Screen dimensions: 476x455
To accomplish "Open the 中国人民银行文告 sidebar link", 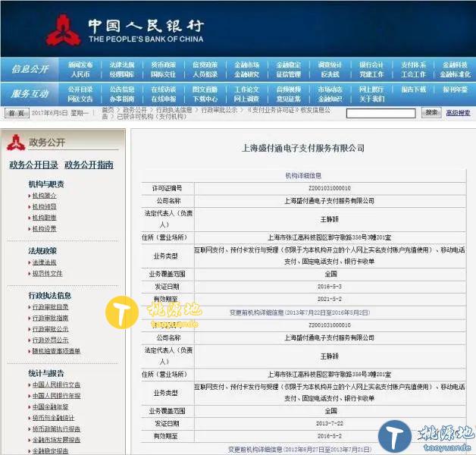I will point(56,384).
